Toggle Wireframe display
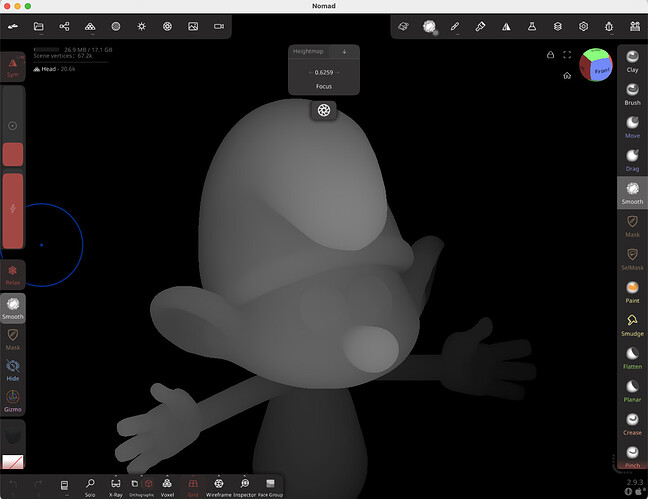 click(x=219, y=487)
